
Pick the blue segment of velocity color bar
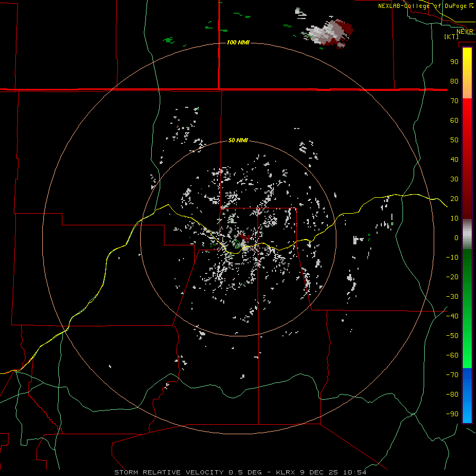(x=467, y=396)
